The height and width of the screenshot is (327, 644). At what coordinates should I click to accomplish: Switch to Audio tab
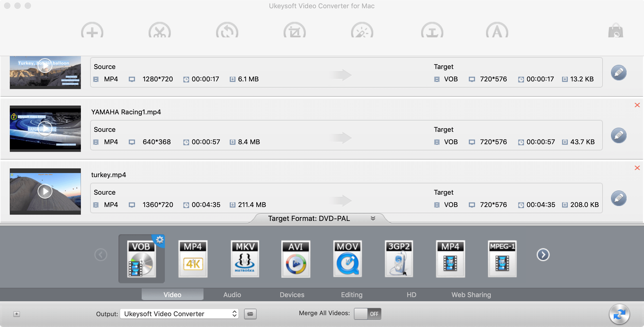click(232, 294)
